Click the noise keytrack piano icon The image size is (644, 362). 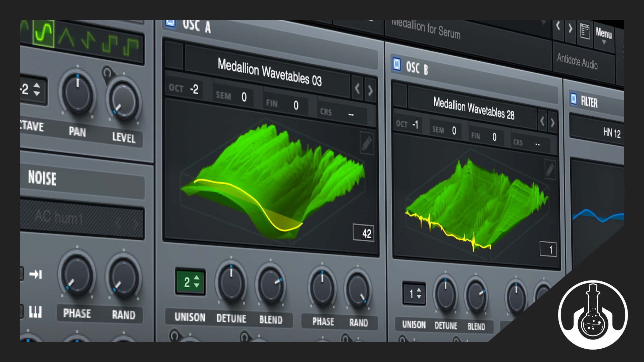click(35, 312)
